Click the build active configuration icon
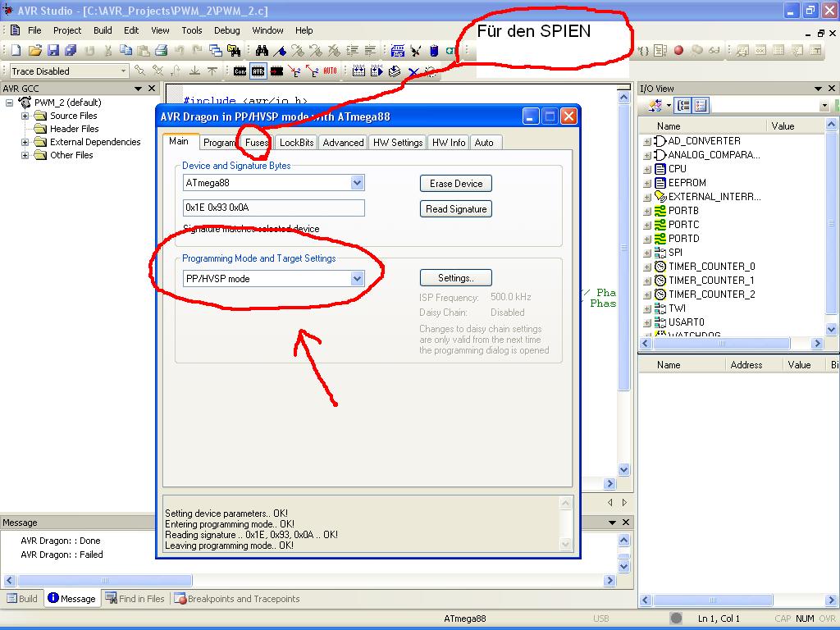 click(x=358, y=71)
